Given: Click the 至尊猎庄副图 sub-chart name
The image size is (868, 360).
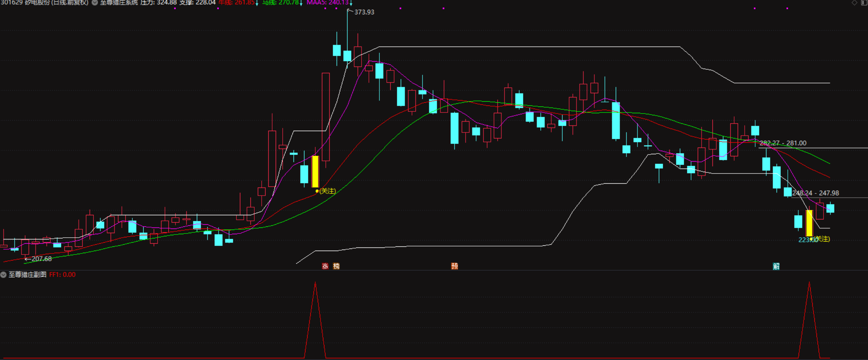Looking at the screenshot, I should tap(27, 275).
